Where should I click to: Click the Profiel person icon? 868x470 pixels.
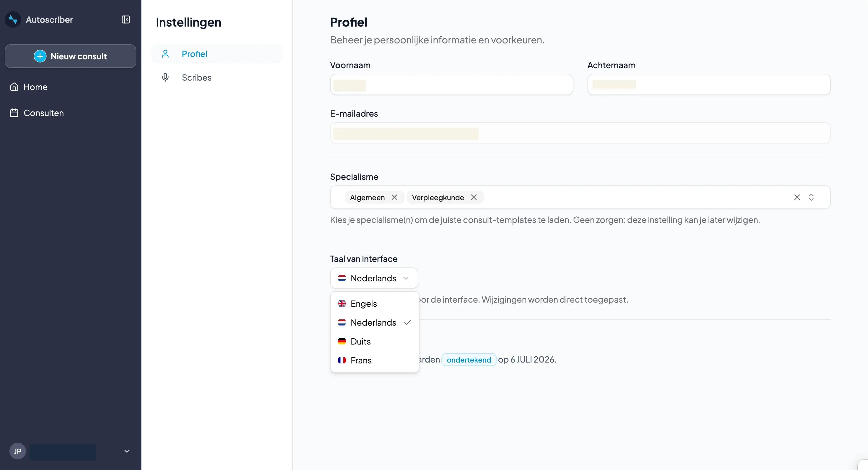[x=165, y=54]
